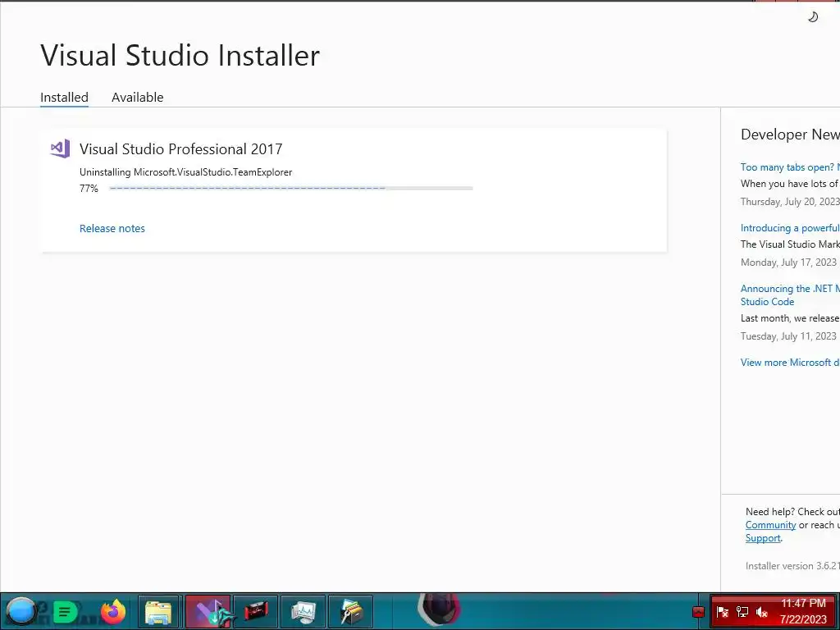
Task: Open 'Announcing the .NET' news article
Action: coord(790,294)
